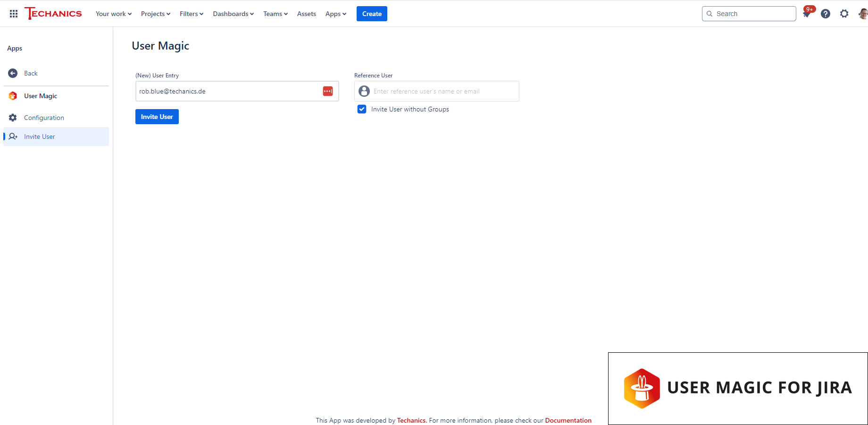Click the search magnifier icon
Screen dimensions: 868x425
pos(709,14)
